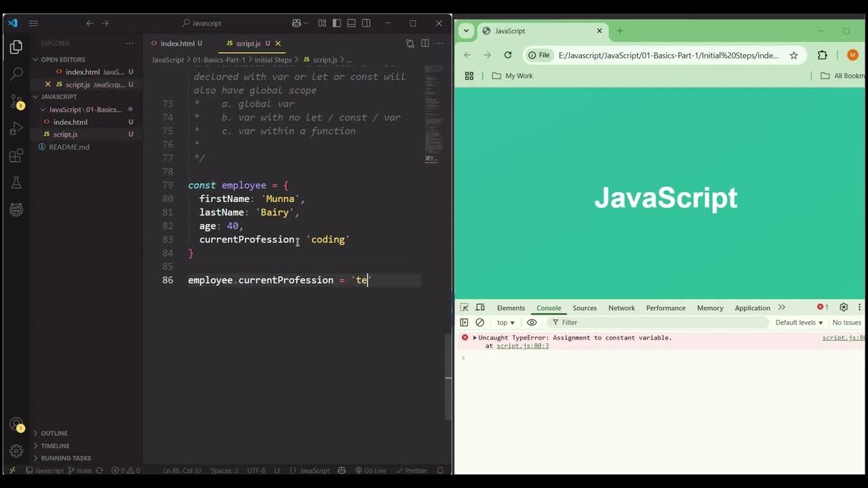Click Prettier in the status bar
This screenshot has height=488, width=868.
(411, 470)
